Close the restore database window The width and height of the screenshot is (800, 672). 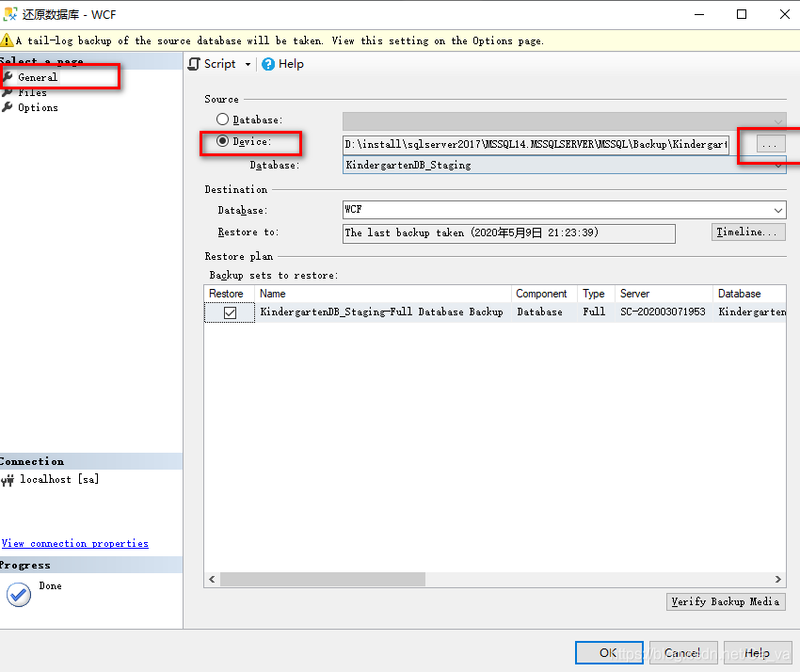(785, 14)
